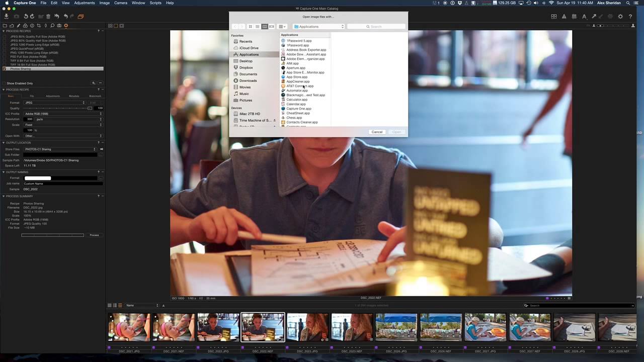Check the PSD Full Size recipe
Screen dimensions: 644x362
[5, 57]
